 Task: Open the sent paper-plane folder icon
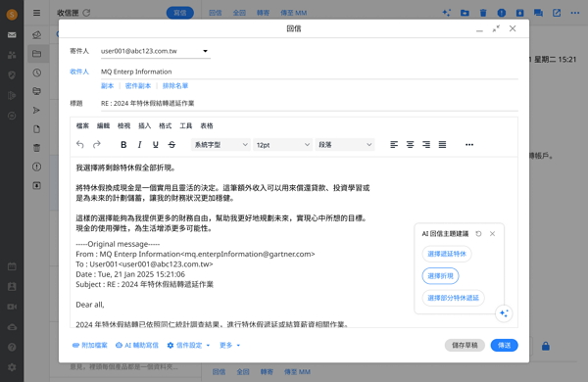point(36,111)
